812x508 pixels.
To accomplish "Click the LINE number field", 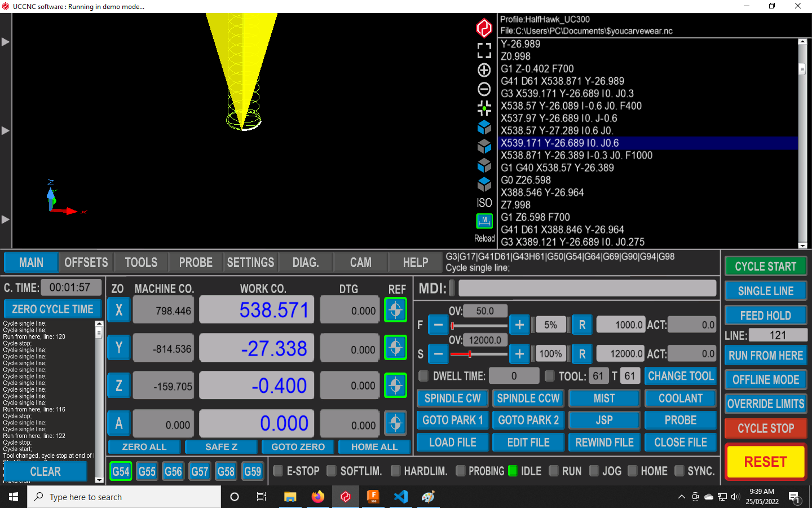I will click(778, 335).
